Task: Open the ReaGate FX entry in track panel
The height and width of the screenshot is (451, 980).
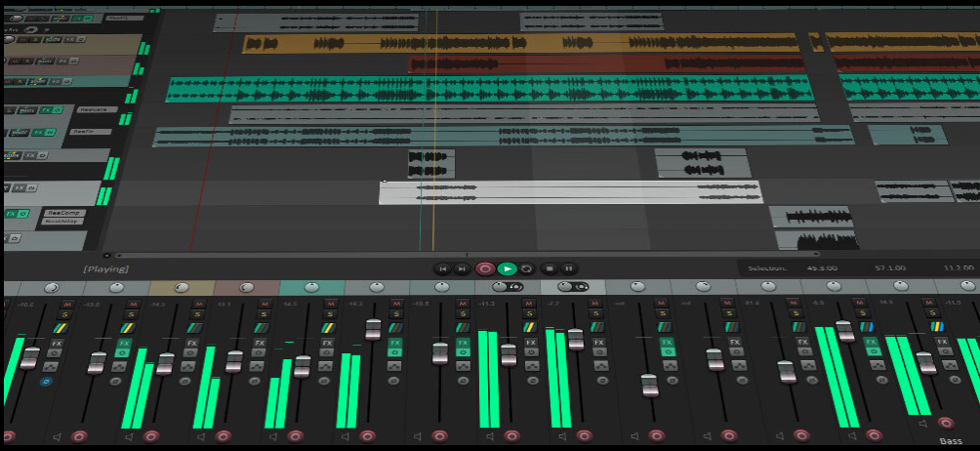Action: point(96,109)
